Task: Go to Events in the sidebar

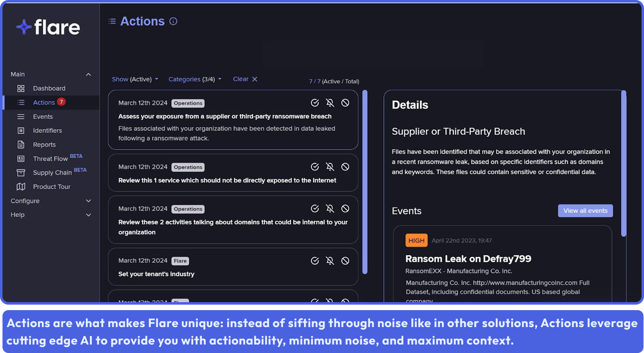Action: click(x=43, y=116)
